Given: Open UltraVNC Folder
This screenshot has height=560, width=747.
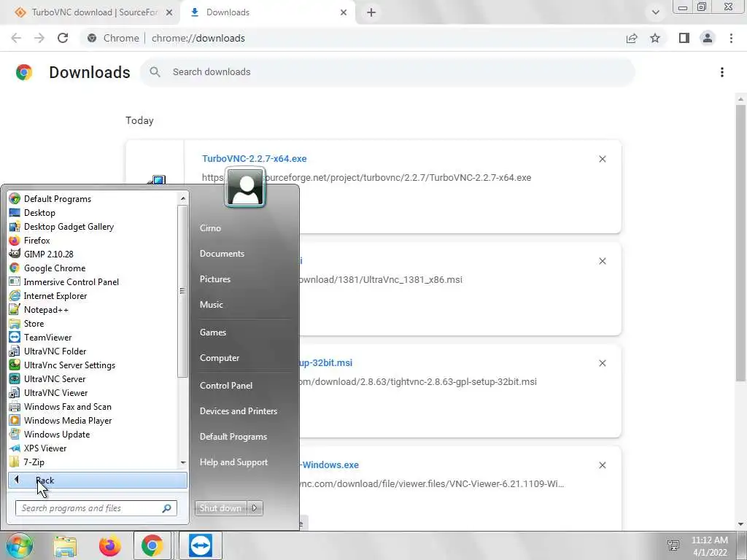Looking at the screenshot, I should tap(55, 351).
